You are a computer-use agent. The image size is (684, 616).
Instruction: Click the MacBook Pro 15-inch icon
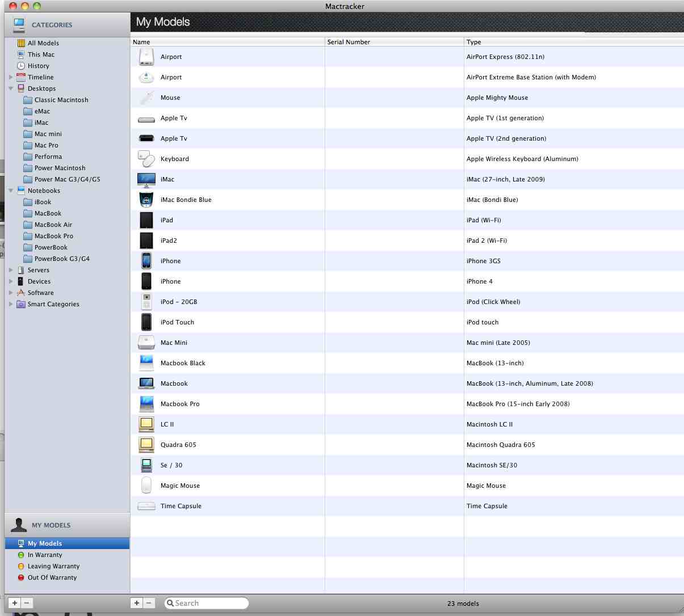[146, 404]
